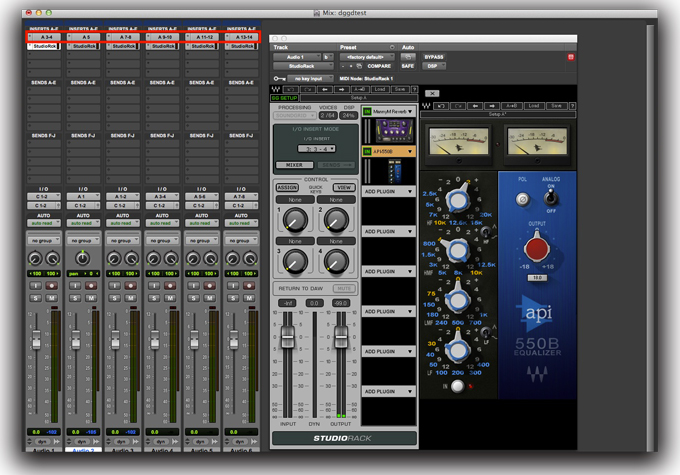680x475 pixels.
Task: Click the ASSIGN button in CONTROL section
Action: point(287,187)
